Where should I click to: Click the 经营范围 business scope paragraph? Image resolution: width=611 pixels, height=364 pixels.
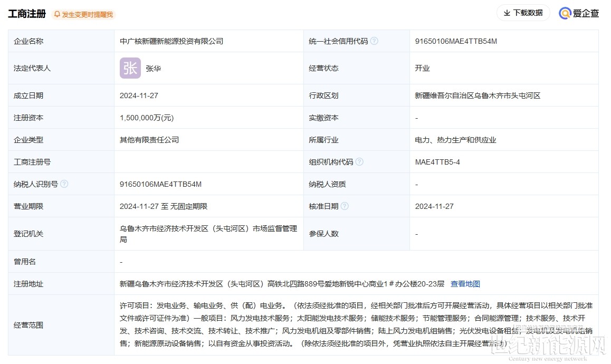(356, 324)
